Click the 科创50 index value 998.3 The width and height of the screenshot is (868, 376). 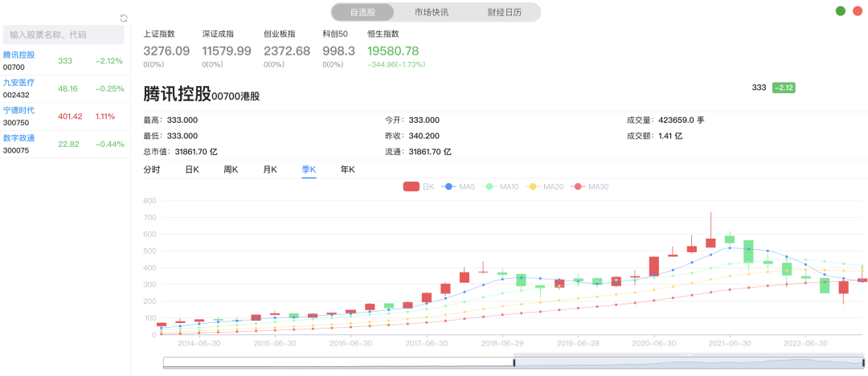coord(339,51)
